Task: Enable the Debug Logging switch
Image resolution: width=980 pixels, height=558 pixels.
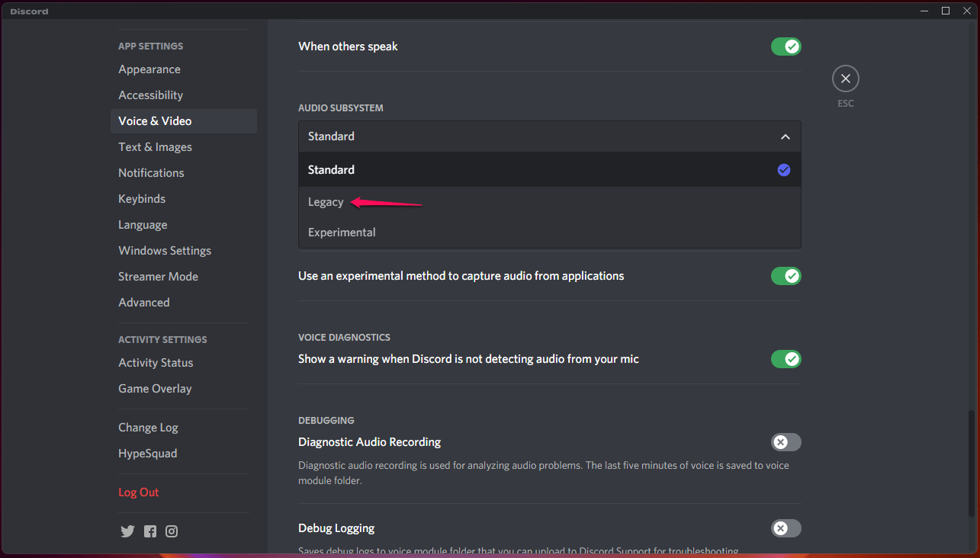Action: click(786, 528)
